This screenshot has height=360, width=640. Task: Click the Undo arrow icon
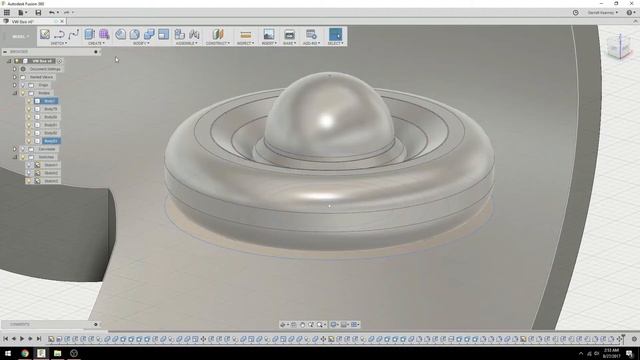coord(51,13)
